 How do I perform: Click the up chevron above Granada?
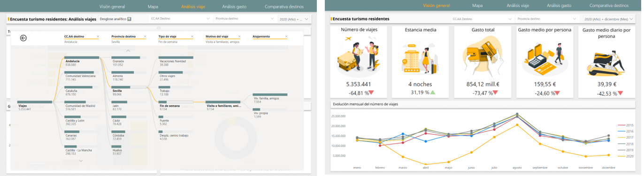[x=128, y=50]
